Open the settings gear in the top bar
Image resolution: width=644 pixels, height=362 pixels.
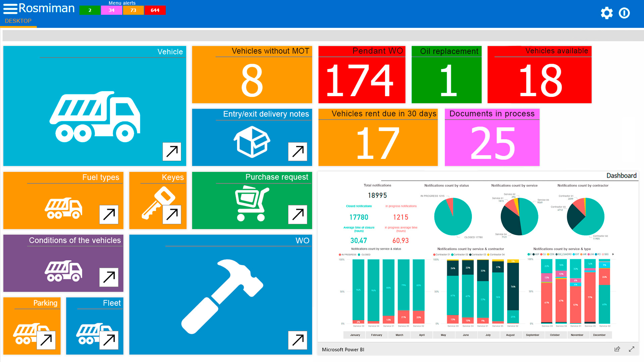coord(607,13)
